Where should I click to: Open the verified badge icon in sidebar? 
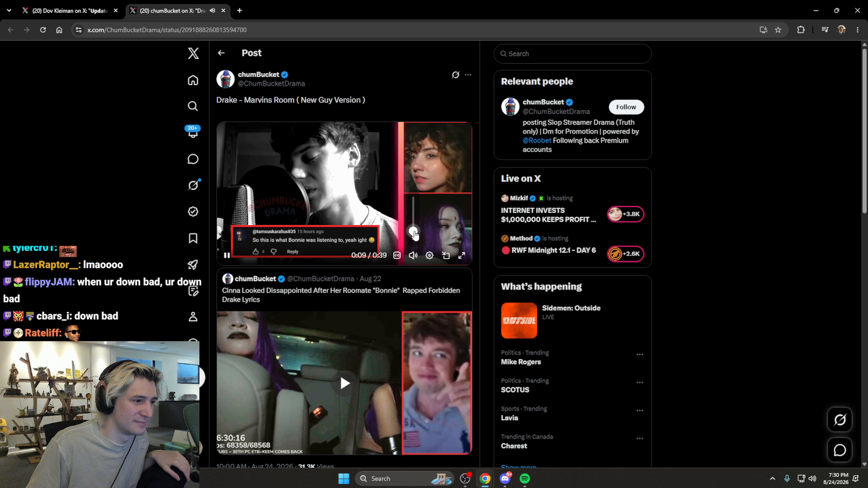pyautogui.click(x=193, y=211)
